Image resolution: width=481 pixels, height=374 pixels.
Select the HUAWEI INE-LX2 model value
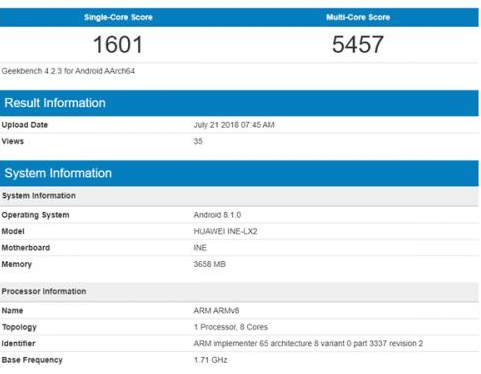[x=225, y=231]
